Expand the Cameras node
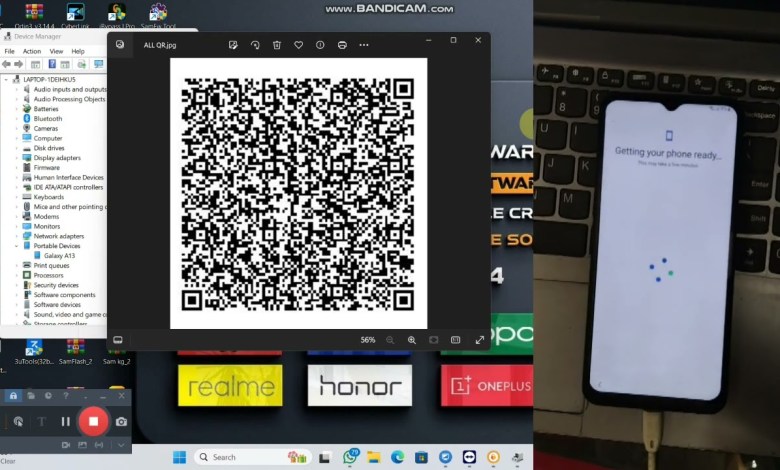This screenshot has height=470, width=780. pyautogui.click(x=16, y=128)
